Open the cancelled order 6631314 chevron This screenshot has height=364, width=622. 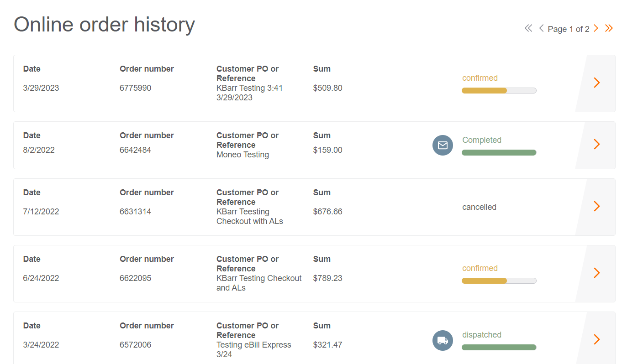pyautogui.click(x=596, y=207)
